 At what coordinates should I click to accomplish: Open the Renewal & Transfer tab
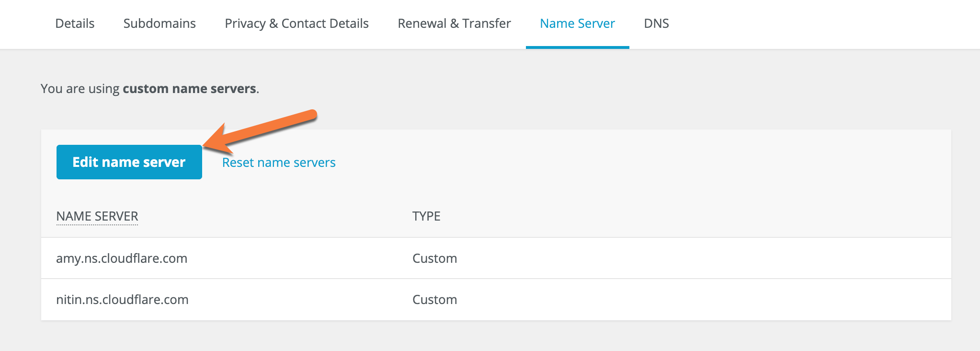tap(454, 23)
